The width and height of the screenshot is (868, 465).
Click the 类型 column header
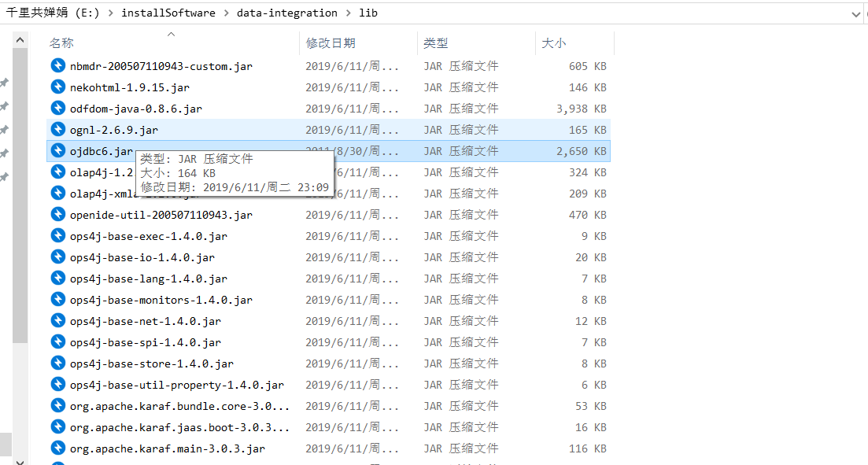click(x=435, y=43)
